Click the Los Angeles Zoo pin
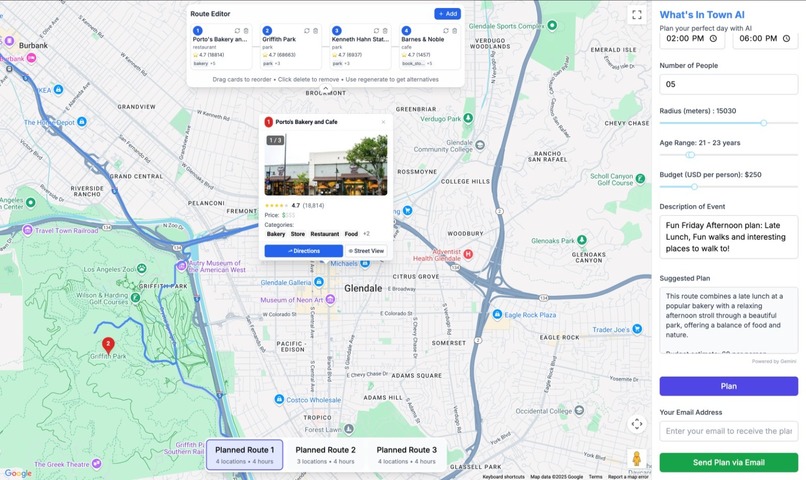 [x=142, y=268]
